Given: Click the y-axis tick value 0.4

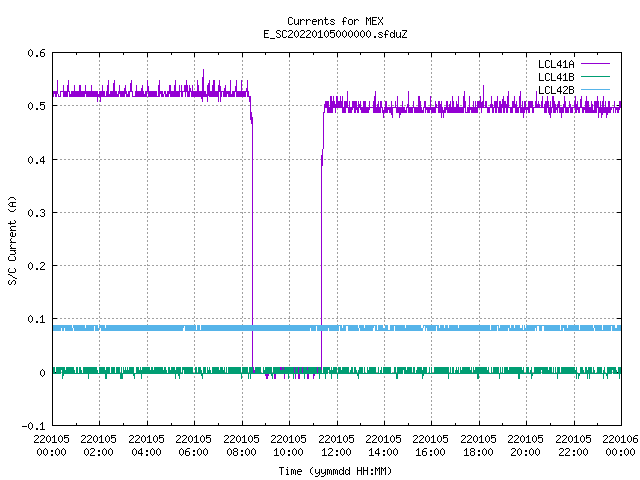Looking at the screenshot, I should 36,160.
